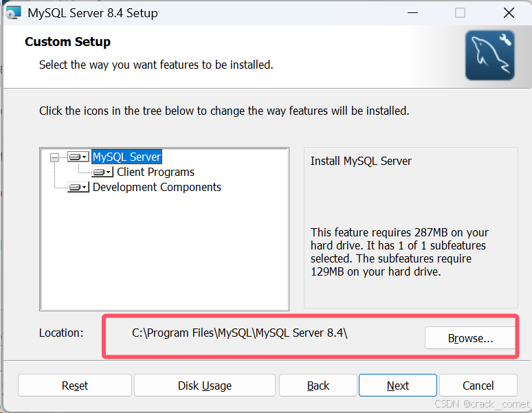532x413 pixels.
Task: Click the installer icon in title bar
Action: coord(14,13)
